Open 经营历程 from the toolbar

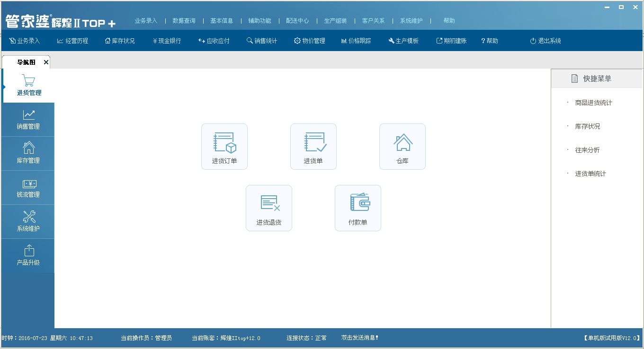(73, 41)
